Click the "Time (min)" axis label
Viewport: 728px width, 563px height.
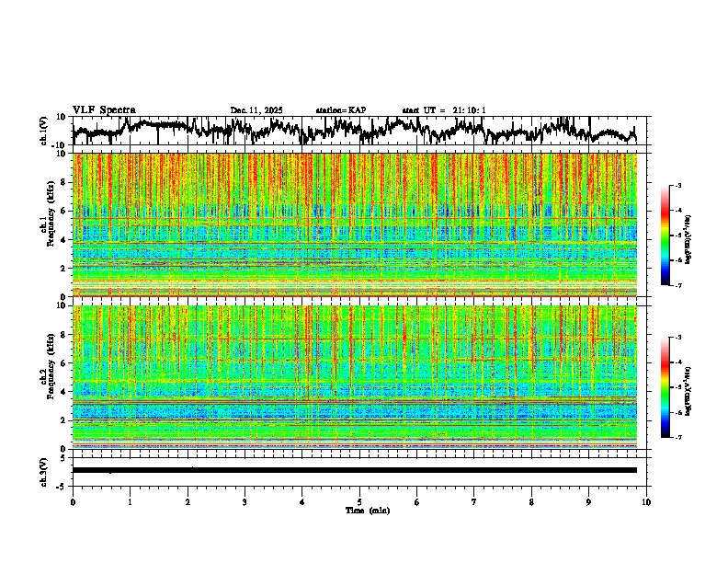(x=368, y=511)
